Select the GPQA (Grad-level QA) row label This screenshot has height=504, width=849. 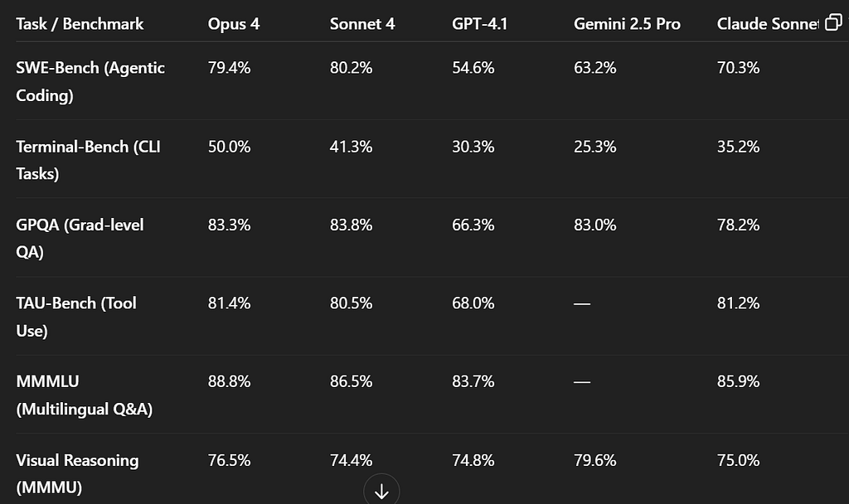80,238
